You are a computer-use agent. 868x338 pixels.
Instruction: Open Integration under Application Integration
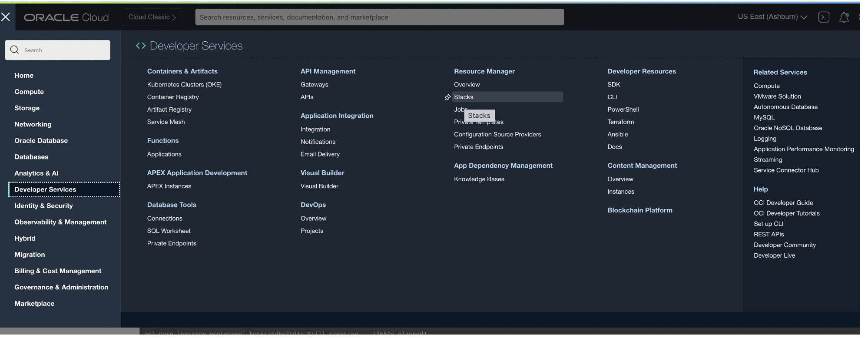point(315,129)
